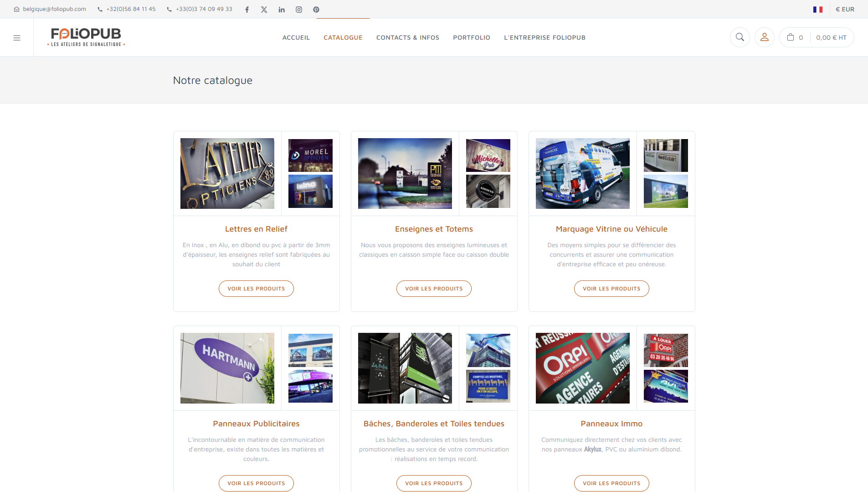Open the hamburger side menu
868x492 pixels.
coord(17,38)
